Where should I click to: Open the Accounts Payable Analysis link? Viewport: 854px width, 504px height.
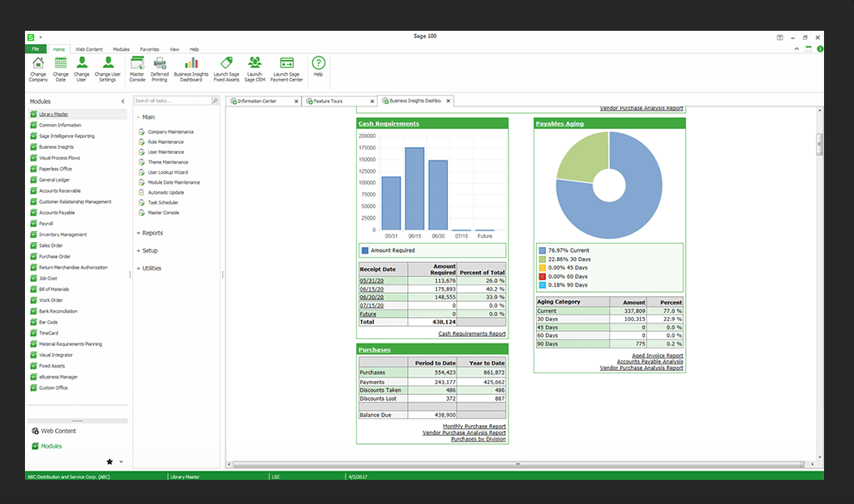tap(650, 362)
